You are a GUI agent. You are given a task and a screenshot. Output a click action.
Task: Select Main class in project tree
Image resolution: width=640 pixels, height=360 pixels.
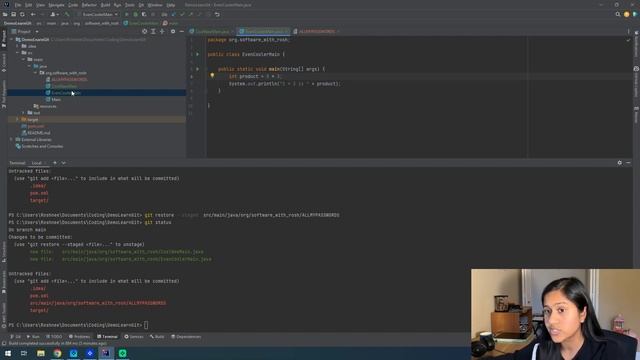53,99
